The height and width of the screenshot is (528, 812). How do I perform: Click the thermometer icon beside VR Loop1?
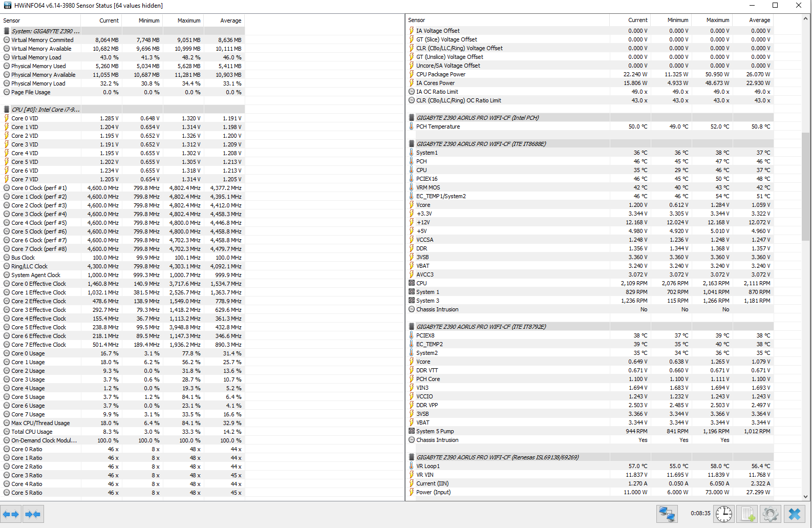point(412,466)
